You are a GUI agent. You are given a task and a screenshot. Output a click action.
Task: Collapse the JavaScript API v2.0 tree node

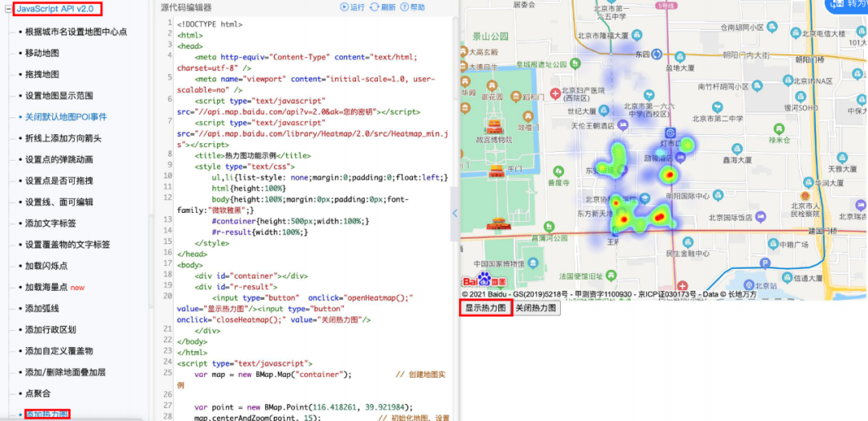(8, 10)
